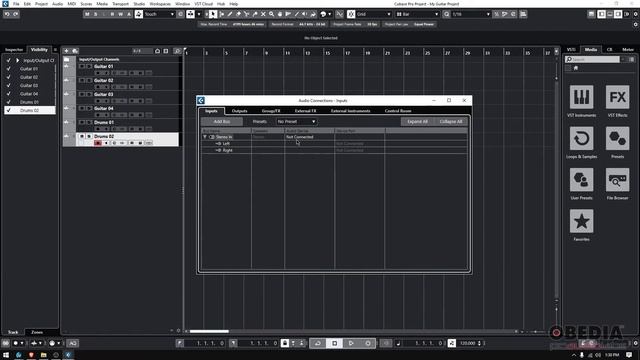Screen dimensions: 640x360
Task: Toggle visibility checkmark for Drums 01
Action: [x=9, y=102]
